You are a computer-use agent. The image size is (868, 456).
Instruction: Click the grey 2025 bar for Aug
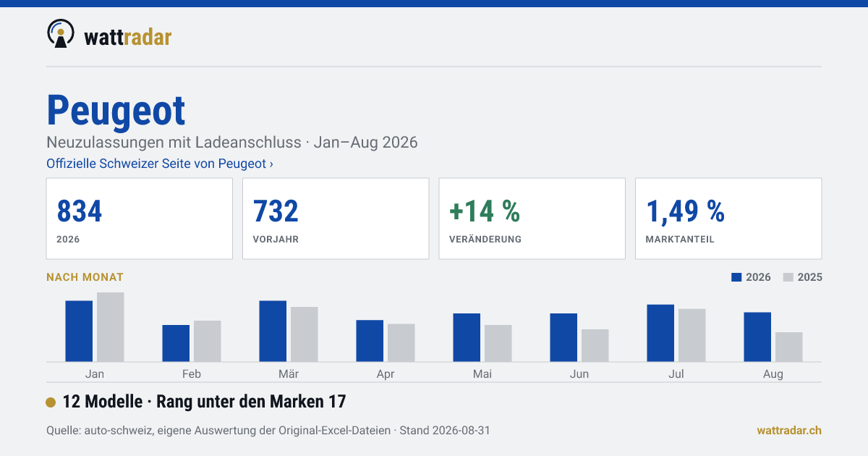pyautogui.click(x=789, y=347)
